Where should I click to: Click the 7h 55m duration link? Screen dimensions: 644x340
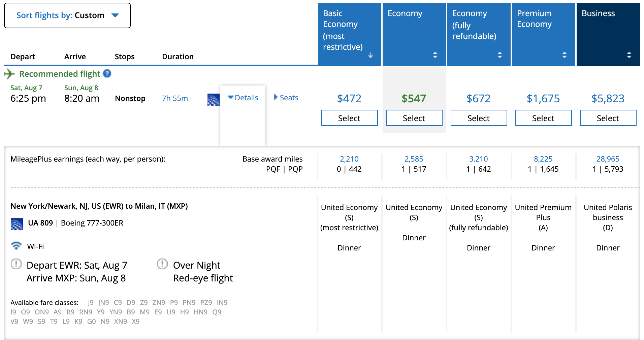tap(175, 98)
